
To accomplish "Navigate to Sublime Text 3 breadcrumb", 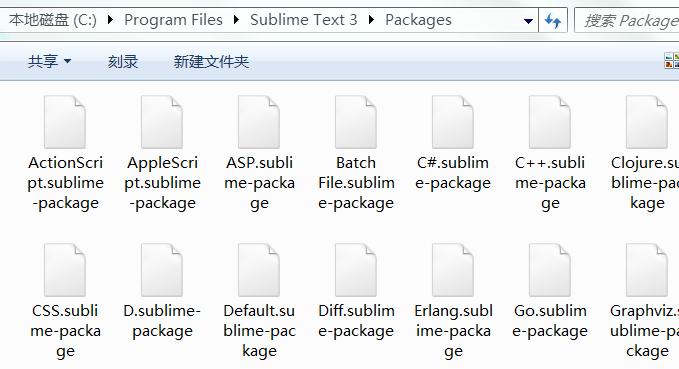I will point(304,20).
